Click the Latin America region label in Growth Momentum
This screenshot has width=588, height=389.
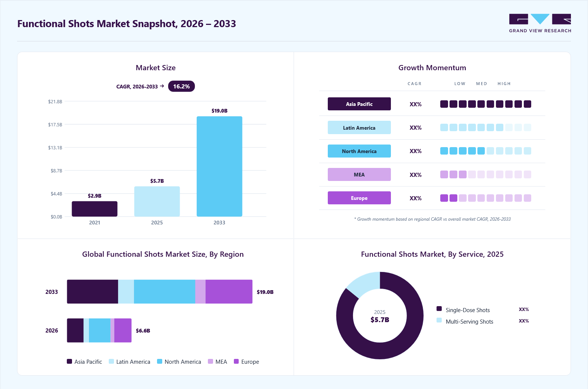[x=359, y=127]
